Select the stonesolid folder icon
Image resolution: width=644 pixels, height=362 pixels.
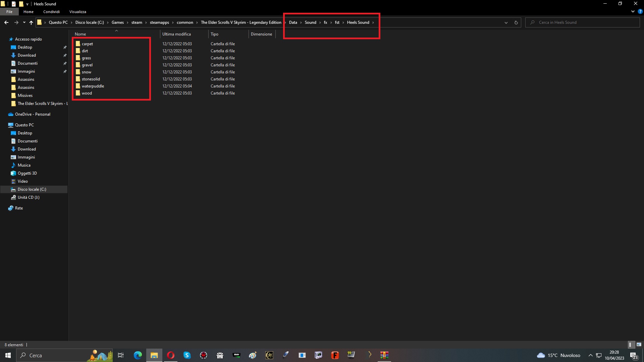[x=78, y=79]
